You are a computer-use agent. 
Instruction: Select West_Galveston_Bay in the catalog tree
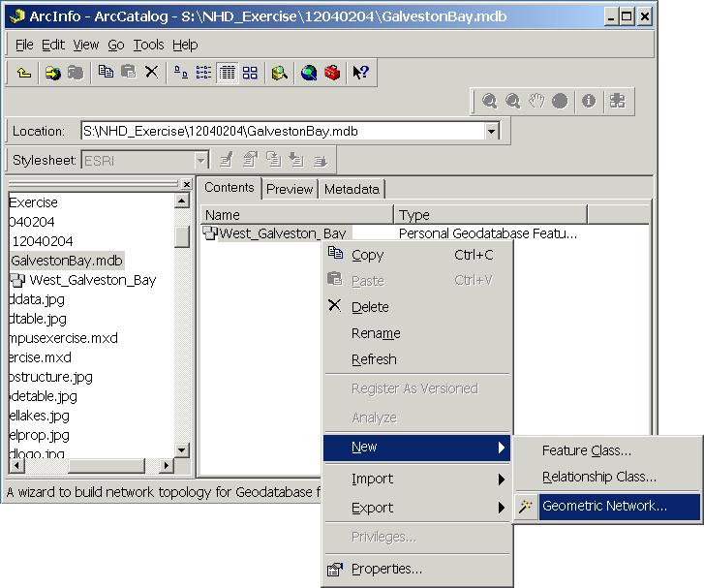click(92, 280)
